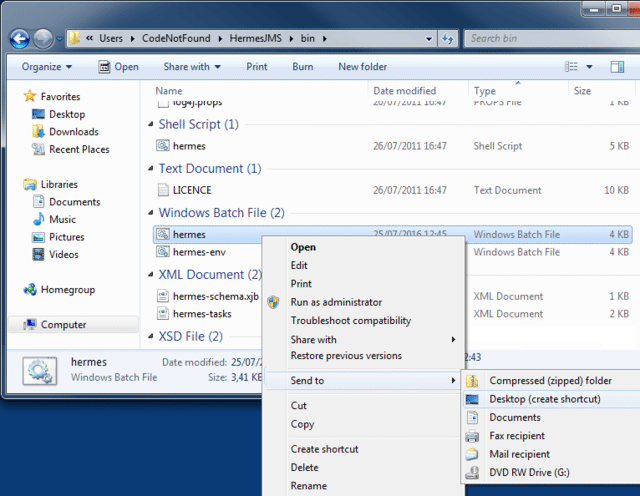Click the Search bin input field
This screenshot has height=496, width=640.
[x=552, y=38]
